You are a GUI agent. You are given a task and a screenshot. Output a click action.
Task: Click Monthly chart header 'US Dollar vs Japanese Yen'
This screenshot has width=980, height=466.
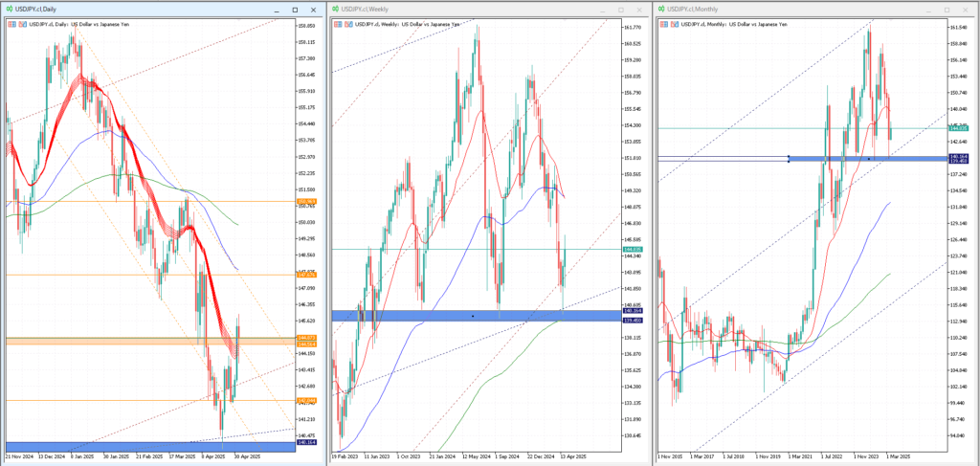pyautogui.click(x=758, y=24)
